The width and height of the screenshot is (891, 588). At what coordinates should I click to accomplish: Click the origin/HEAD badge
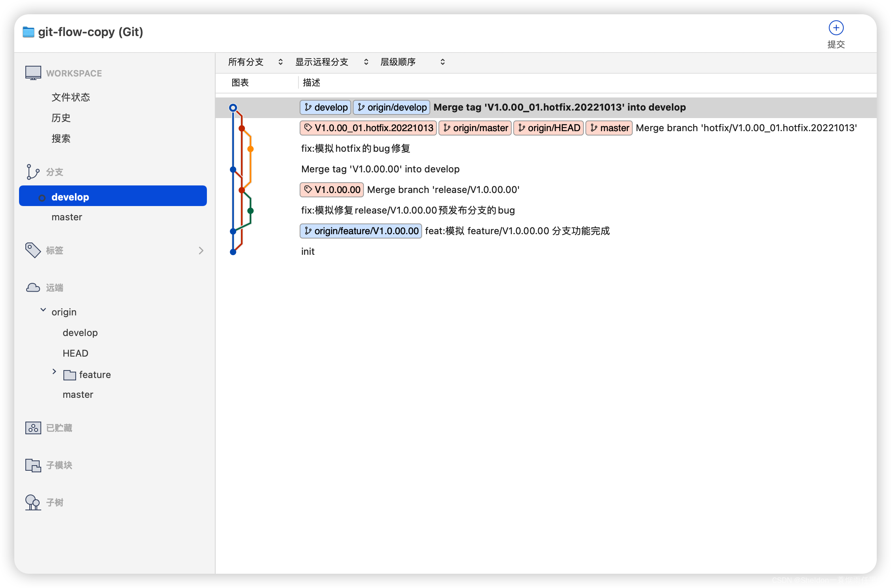[549, 128]
